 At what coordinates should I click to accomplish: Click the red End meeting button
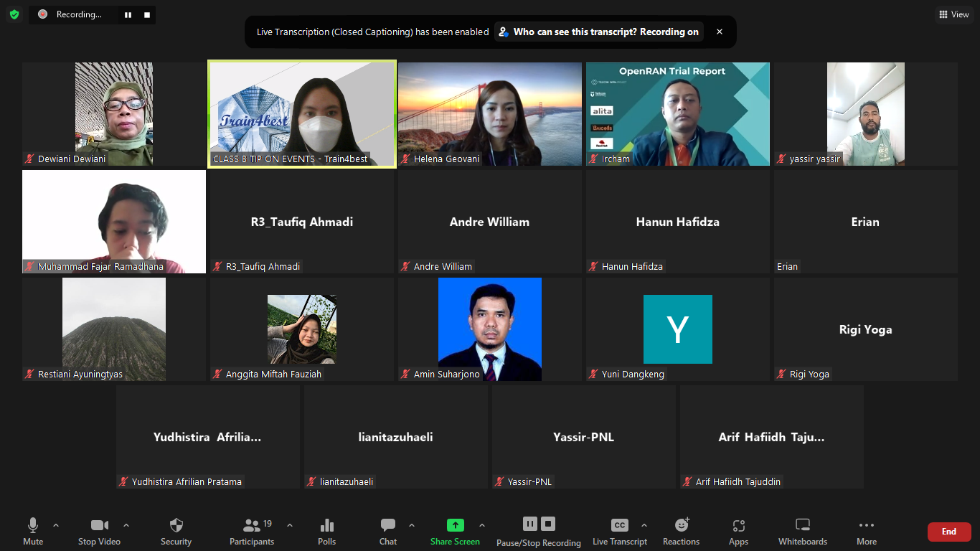click(948, 532)
